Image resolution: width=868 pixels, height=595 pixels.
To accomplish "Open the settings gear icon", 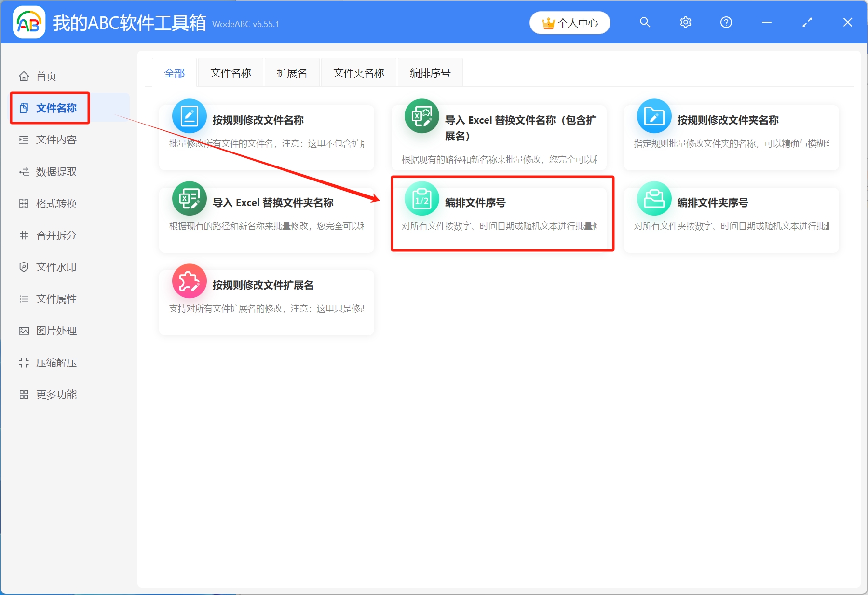I will click(685, 22).
